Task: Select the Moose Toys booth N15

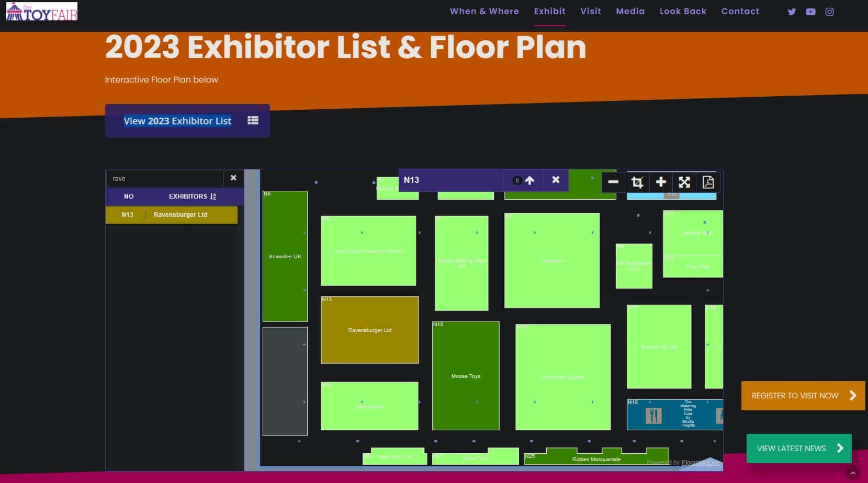Action: [466, 376]
